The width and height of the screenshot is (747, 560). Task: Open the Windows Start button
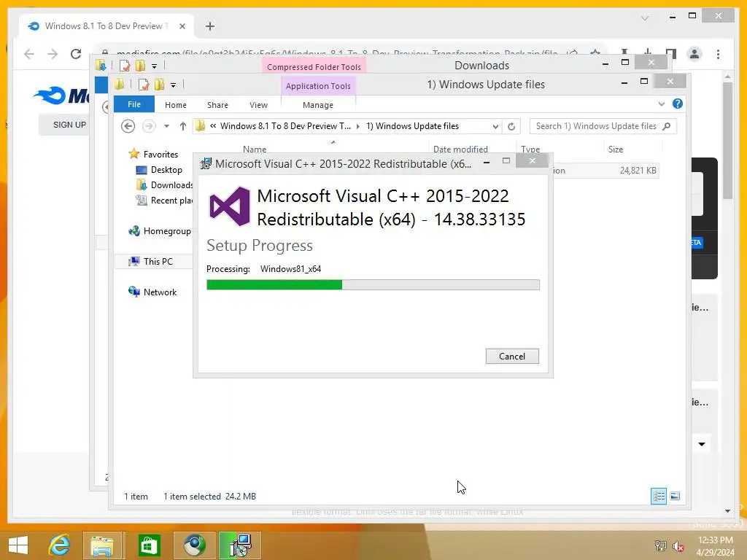click(18, 545)
